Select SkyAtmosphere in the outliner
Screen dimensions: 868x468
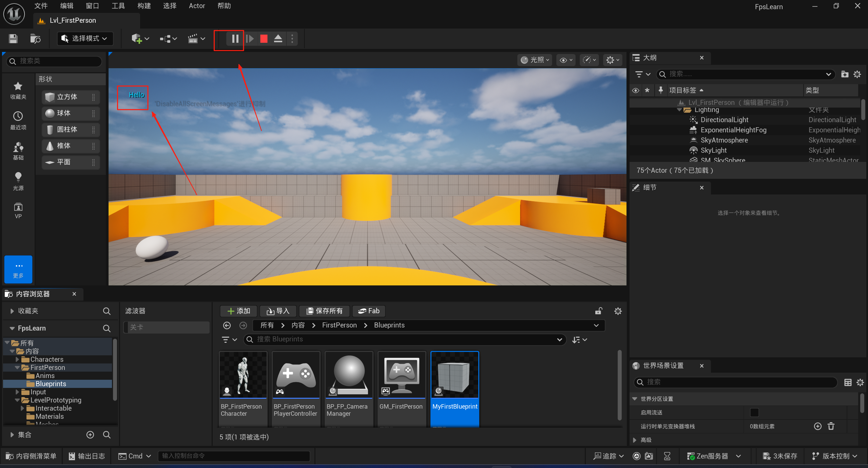coord(724,140)
